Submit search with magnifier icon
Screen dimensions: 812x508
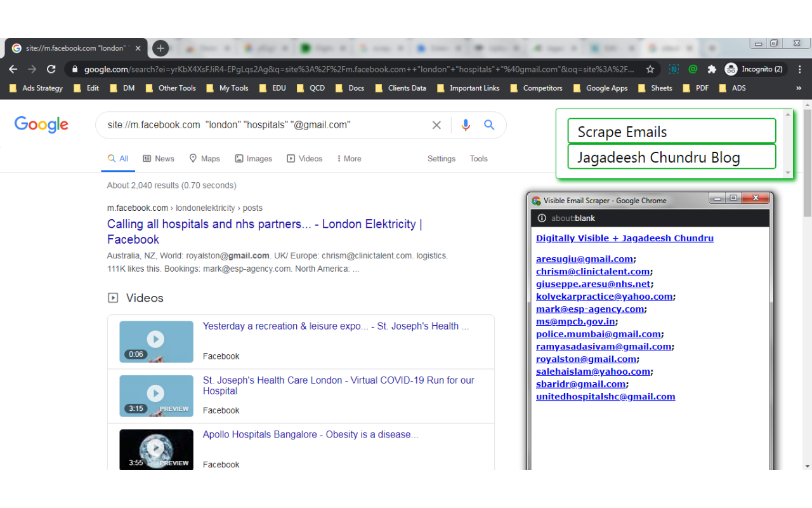(x=489, y=125)
